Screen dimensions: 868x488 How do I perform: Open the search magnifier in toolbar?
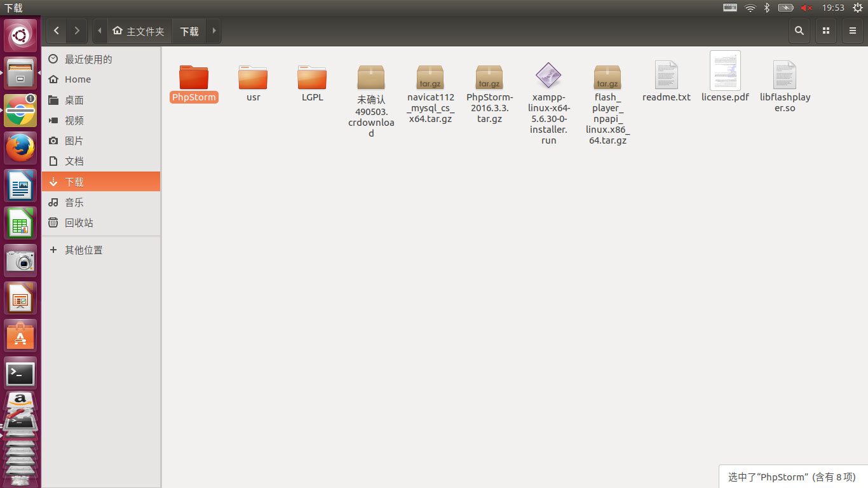point(799,30)
